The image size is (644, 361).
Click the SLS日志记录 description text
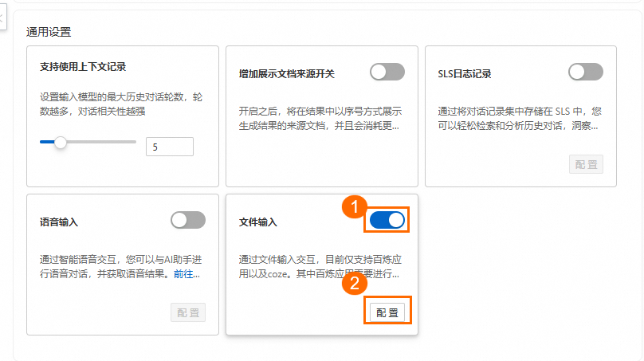(x=520, y=119)
